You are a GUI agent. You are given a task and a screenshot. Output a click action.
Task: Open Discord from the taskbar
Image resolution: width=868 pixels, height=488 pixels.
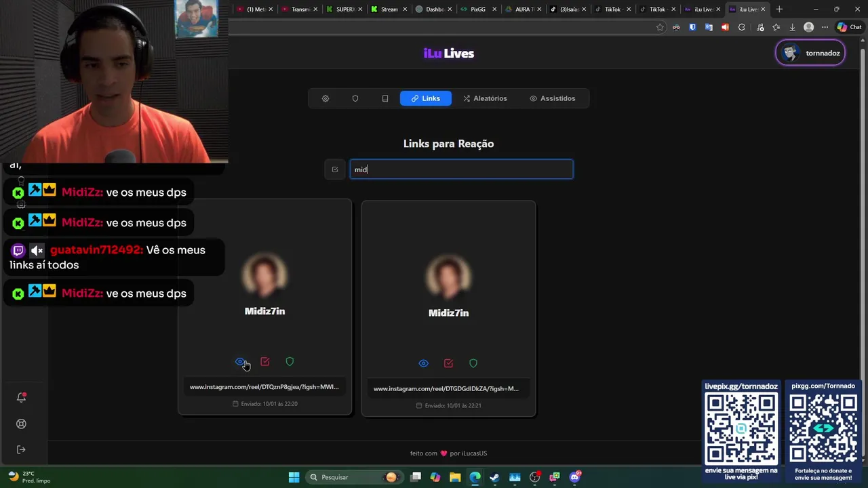(x=574, y=477)
